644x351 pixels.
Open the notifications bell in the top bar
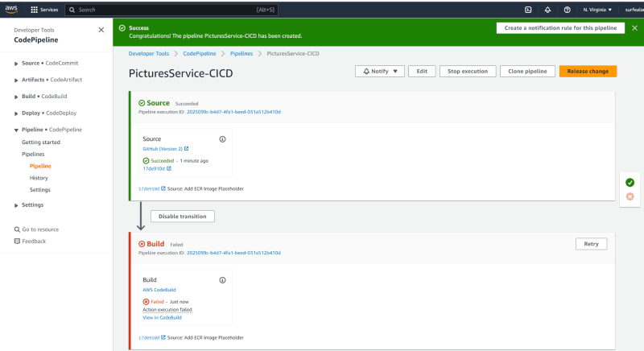547,10
